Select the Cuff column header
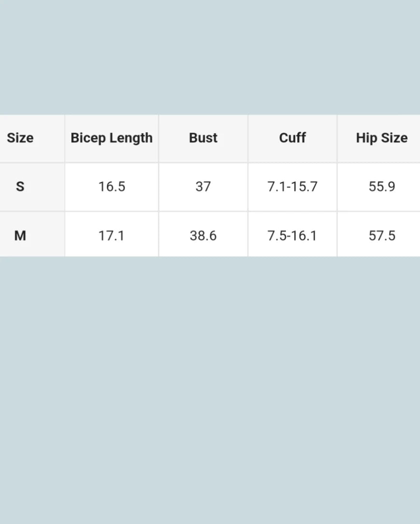The width and height of the screenshot is (420, 524). [x=293, y=138]
